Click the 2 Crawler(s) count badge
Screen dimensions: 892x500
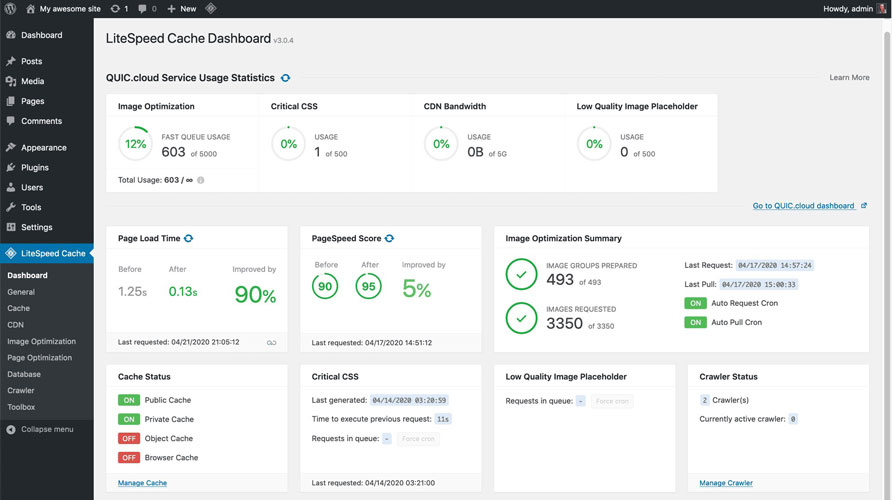(x=704, y=400)
